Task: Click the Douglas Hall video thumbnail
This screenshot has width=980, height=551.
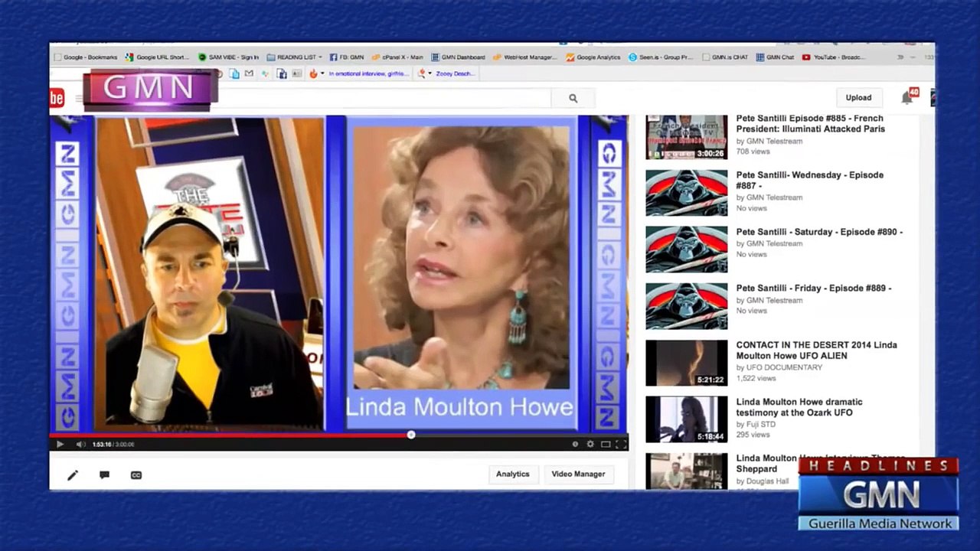Action: 687,471
